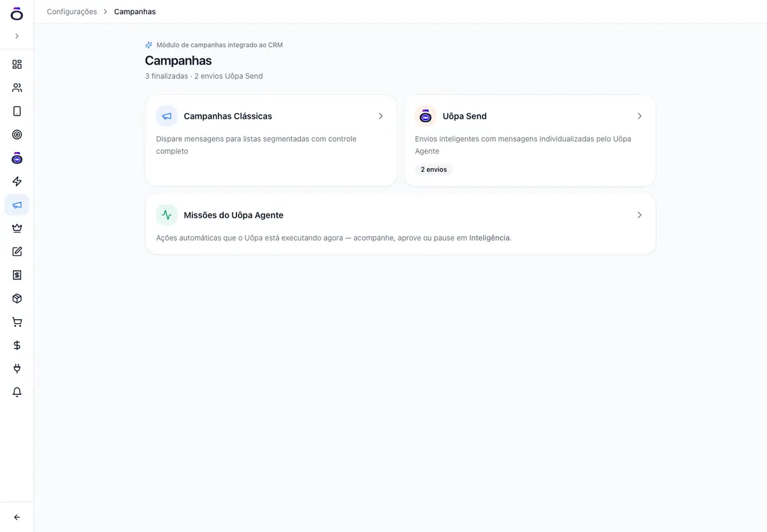
Task: Click the pulse icon on Missões card
Action: point(167,215)
